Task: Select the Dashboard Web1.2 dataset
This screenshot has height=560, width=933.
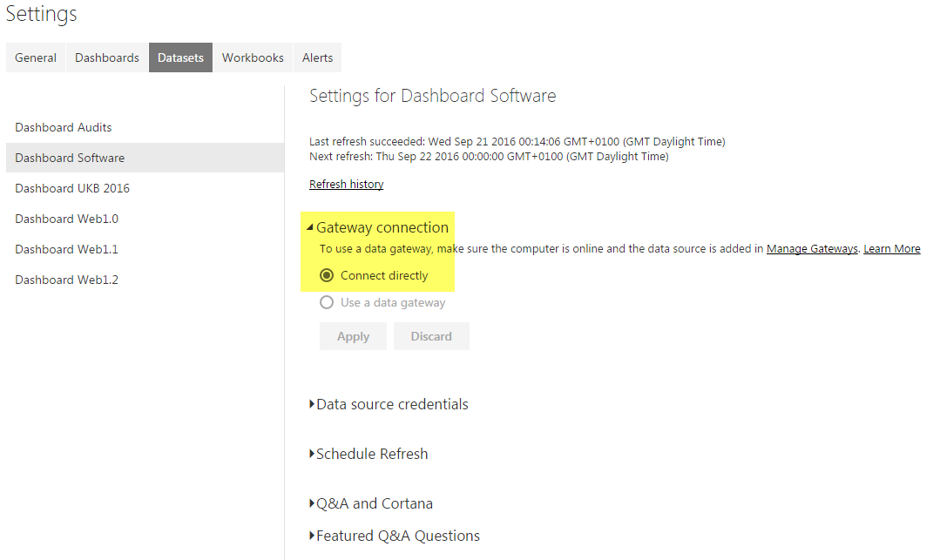Action: (145, 280)
